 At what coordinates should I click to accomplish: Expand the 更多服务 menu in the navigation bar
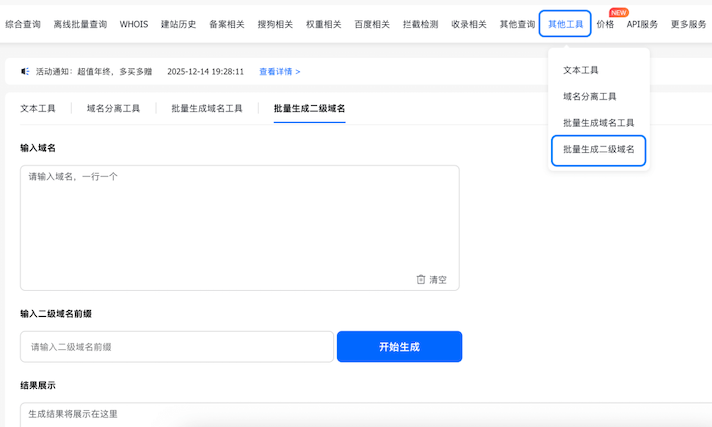click(688, 24)
